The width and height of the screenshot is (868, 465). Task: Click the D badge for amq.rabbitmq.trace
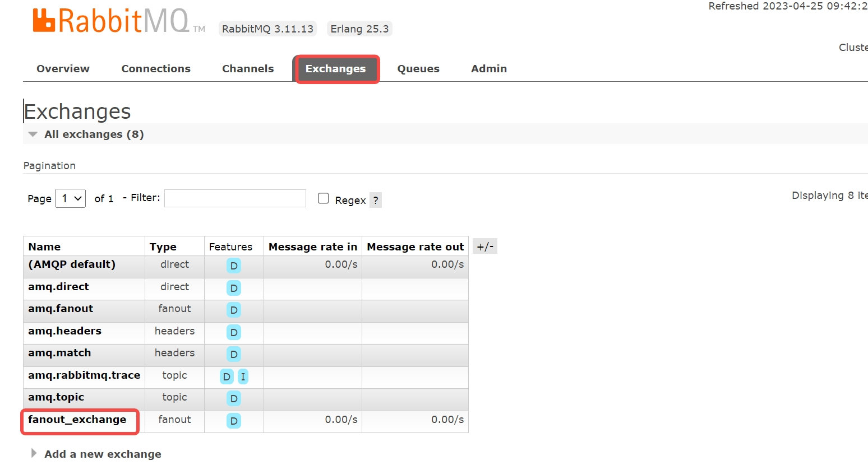point(227,376)
